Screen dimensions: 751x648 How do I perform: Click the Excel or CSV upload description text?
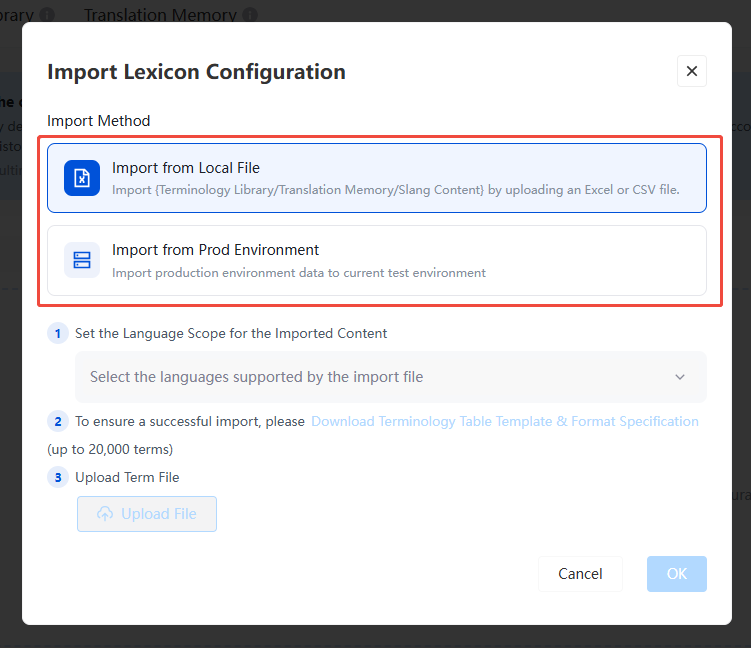(x=396, y=190)
